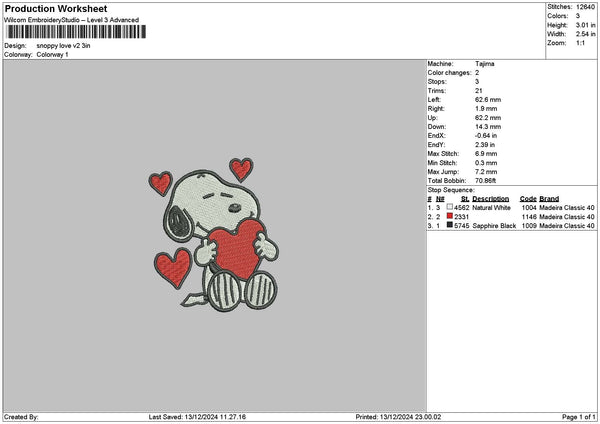Click the 'Stop Sequence:' label
The image size is (600, 424).
click(451, 190)
